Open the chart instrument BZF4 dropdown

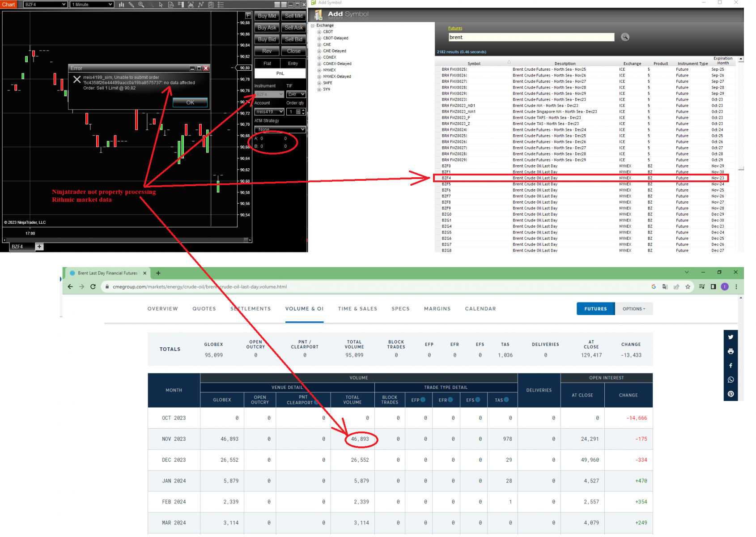tap(45, 4)
